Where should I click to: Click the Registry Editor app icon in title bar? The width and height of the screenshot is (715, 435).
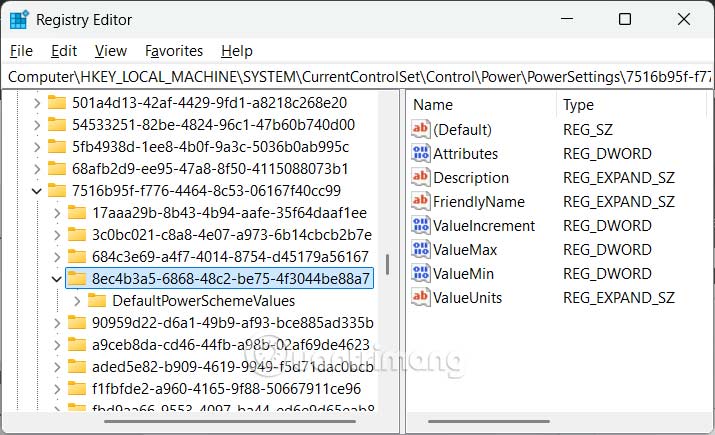click(x=19, y=20)
